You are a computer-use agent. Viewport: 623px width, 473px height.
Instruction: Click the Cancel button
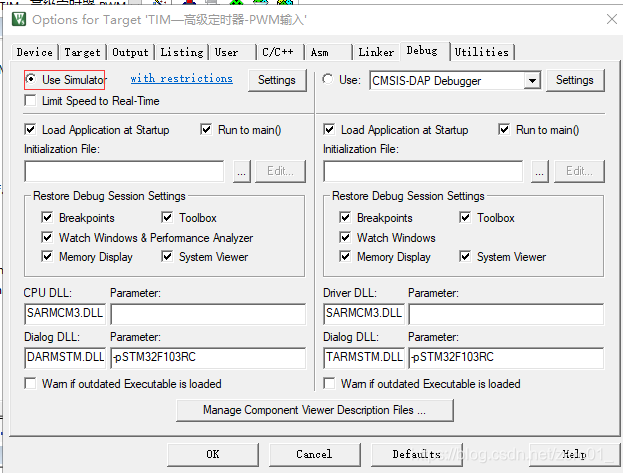coord(314,455)
